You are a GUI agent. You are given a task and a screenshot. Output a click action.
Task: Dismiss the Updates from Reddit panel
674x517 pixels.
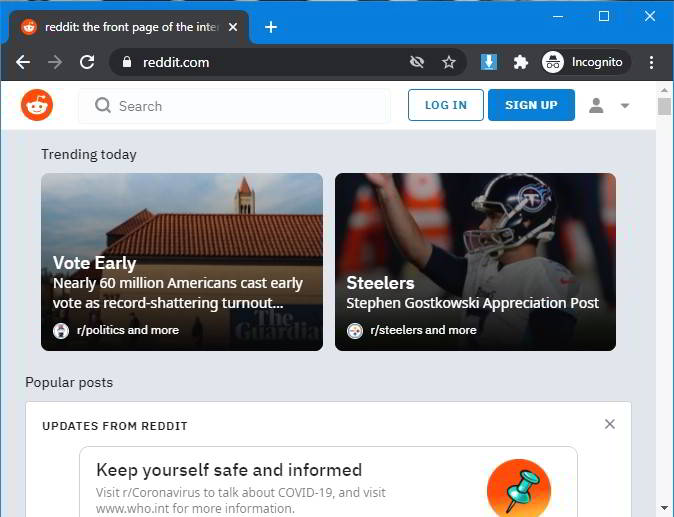(x=610, y=424)
